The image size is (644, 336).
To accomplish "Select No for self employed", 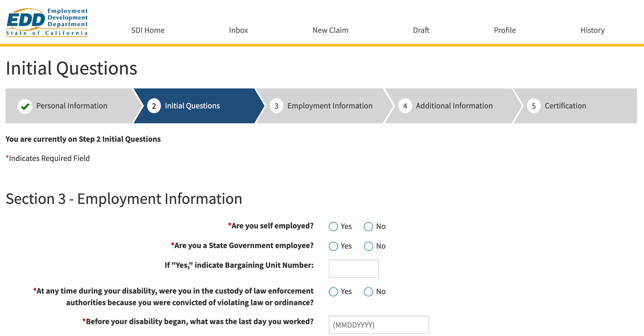I will (368, 227).
